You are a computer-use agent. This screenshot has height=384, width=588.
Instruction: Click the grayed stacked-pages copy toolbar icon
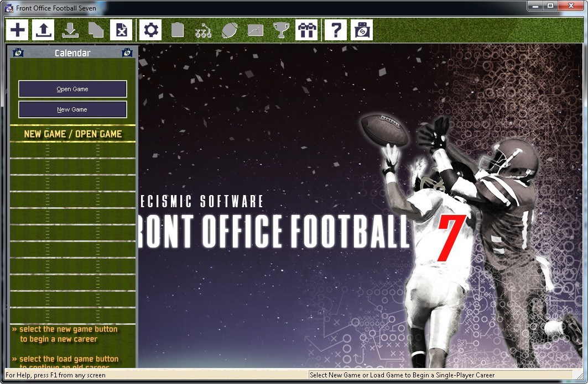[x=96, y=30]
